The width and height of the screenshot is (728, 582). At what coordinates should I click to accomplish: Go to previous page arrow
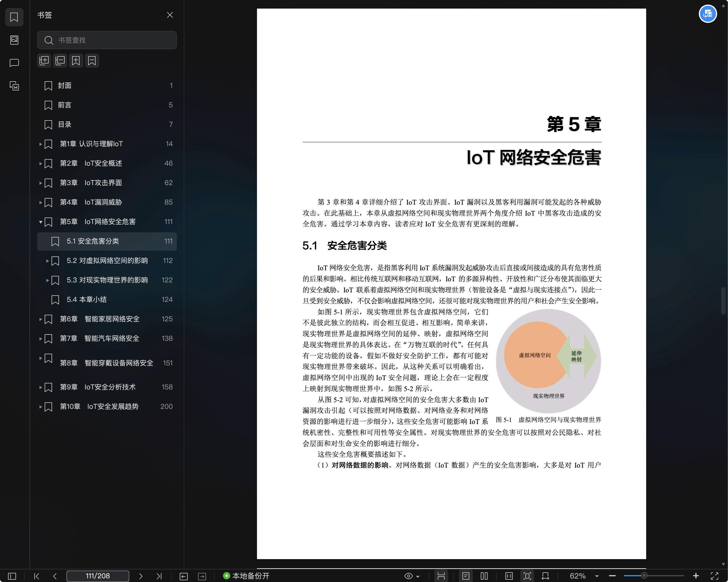pos(55,576)
